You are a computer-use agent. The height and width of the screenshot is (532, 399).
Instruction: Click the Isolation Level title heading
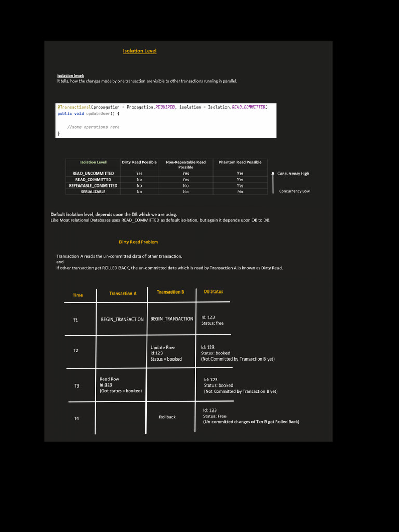click(140, 51)
